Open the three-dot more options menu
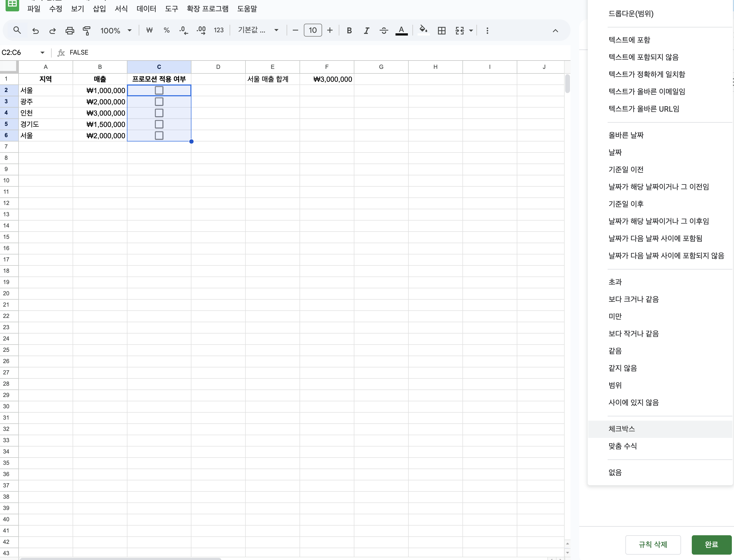734x560 pixels. 487,31
